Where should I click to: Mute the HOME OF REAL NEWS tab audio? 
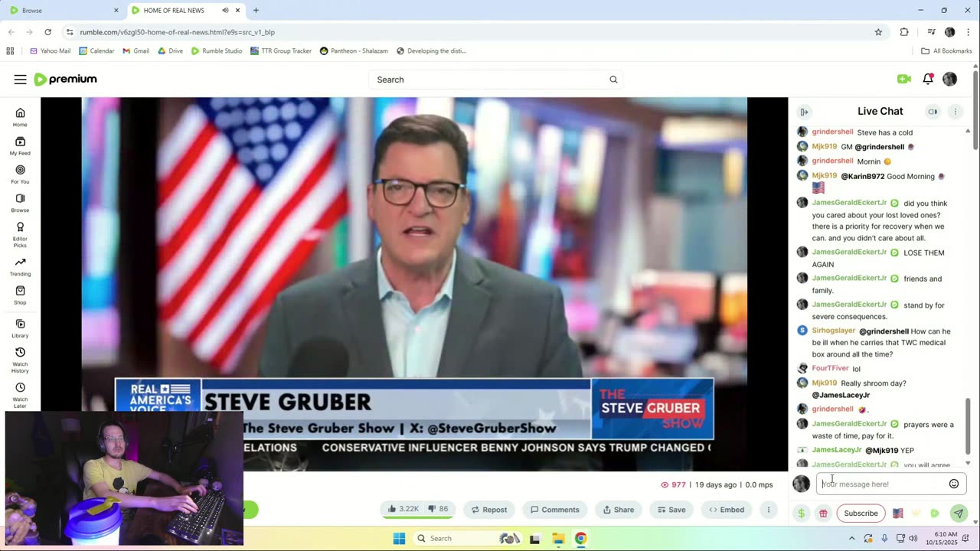tap(224, 11)
